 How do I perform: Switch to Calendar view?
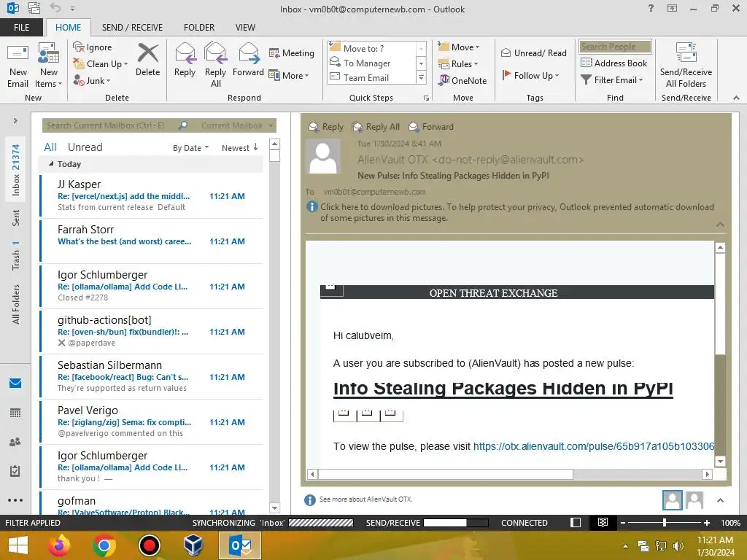tap(15, 413)
